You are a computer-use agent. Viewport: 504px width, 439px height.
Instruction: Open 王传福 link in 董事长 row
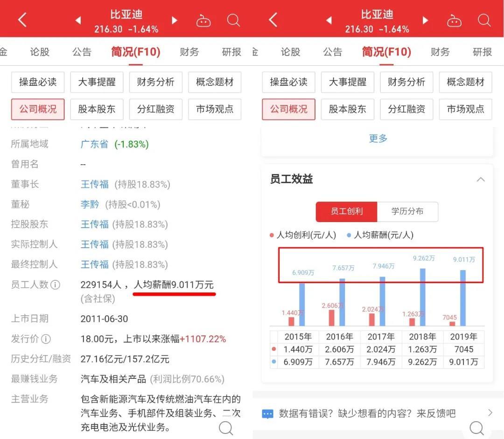click(x=94, y=184)
